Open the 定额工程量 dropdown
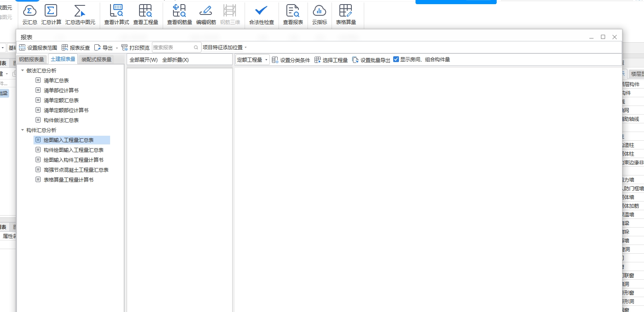Viewport: 644px width, 312px height. pyautogui.click(x=253, y=60)
